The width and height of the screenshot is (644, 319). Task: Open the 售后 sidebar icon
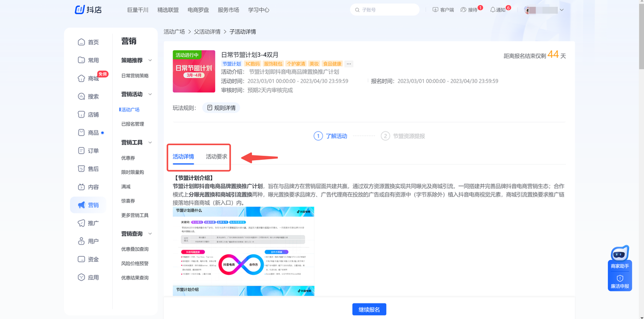point(82,169)
